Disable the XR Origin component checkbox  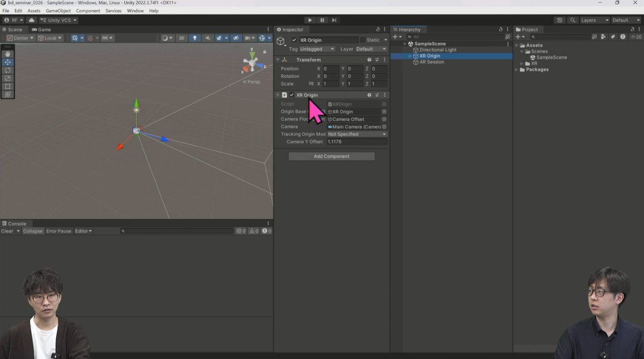point(292,95)
